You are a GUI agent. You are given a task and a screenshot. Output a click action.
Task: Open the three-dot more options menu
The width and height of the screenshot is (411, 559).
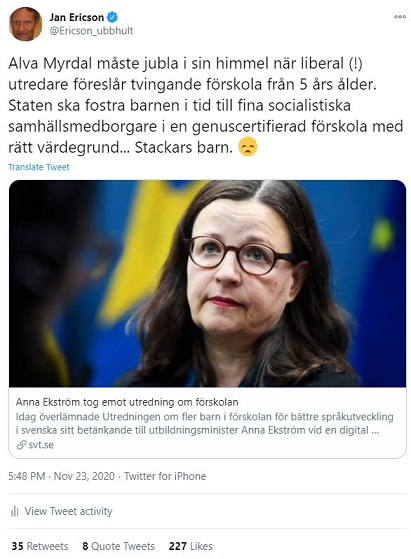400,17
